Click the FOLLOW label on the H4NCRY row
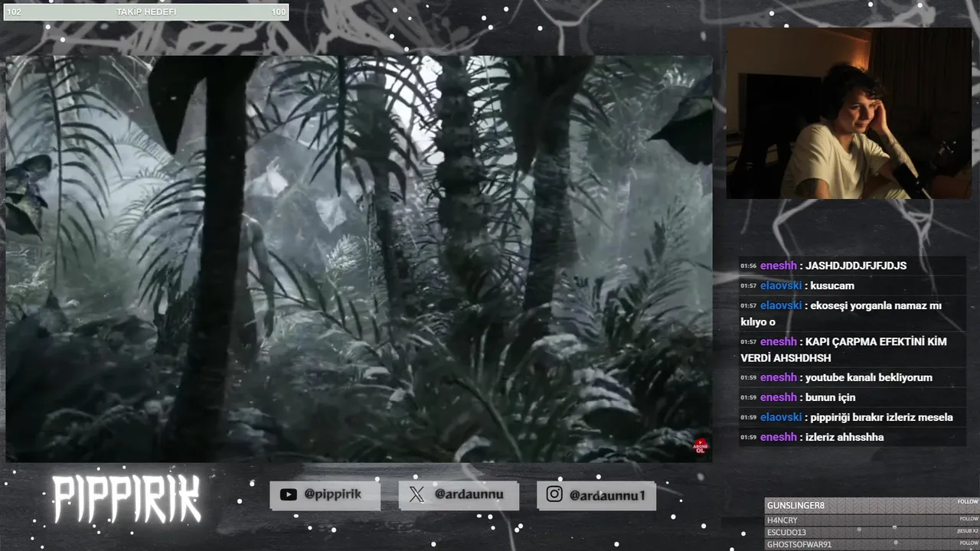The width and height of the screenshot is (980, 551). (x=969, y=519)
